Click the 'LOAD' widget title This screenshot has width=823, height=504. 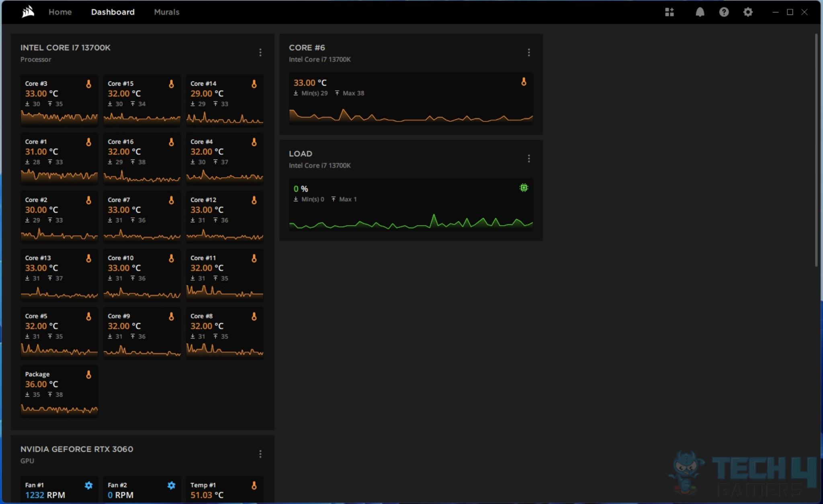click(x=301, y=154)
